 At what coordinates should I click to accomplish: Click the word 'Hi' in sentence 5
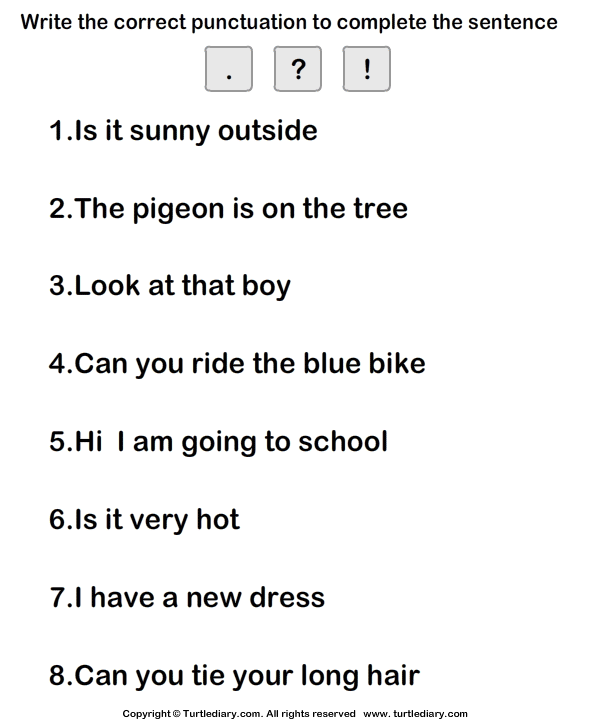click(x=88, y=442)
